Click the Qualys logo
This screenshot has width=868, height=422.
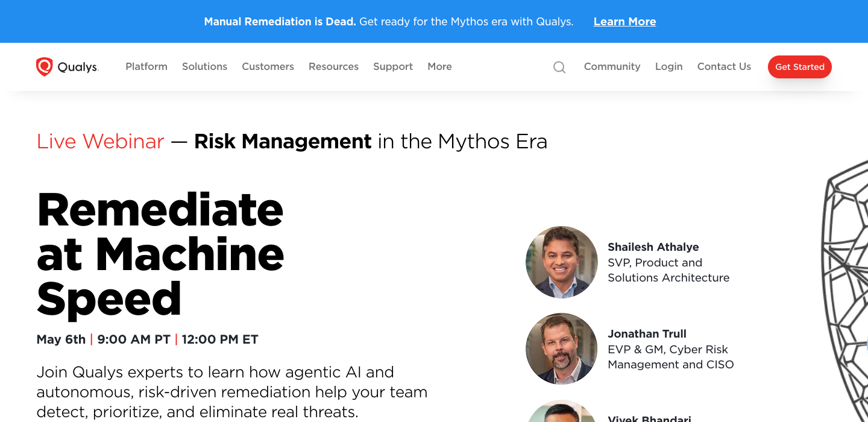(67, 67)
